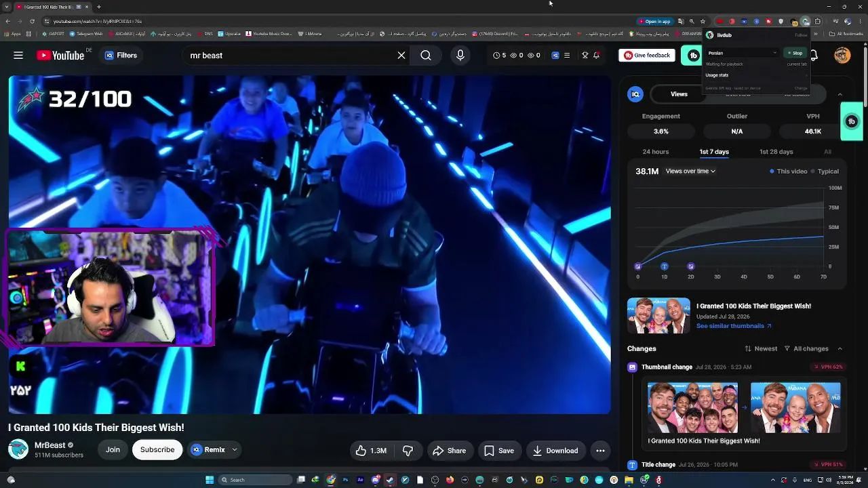The height and width of the screenshot is (488, 868).
Task: Open the list icon in the header stats bar
Action: point(567,56)
